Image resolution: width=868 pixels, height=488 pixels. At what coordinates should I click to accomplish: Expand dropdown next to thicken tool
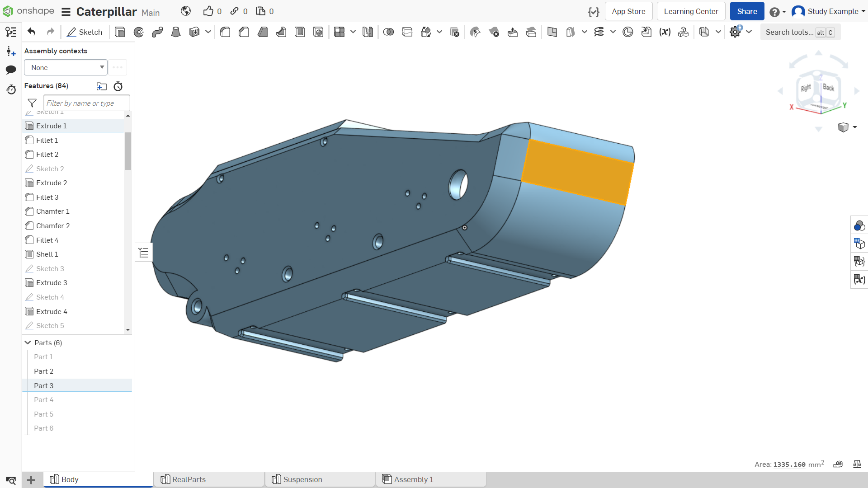(208, 32)
